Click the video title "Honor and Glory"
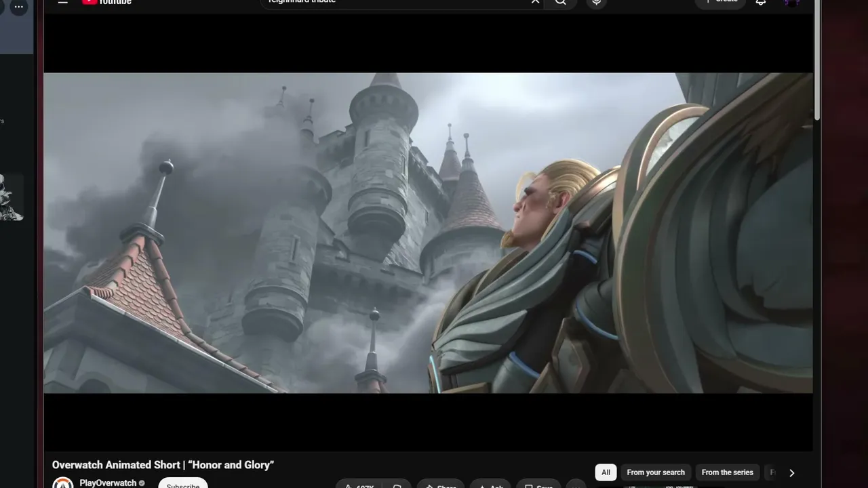This screenshot has width=868, height=488. (x=163, y=465)
